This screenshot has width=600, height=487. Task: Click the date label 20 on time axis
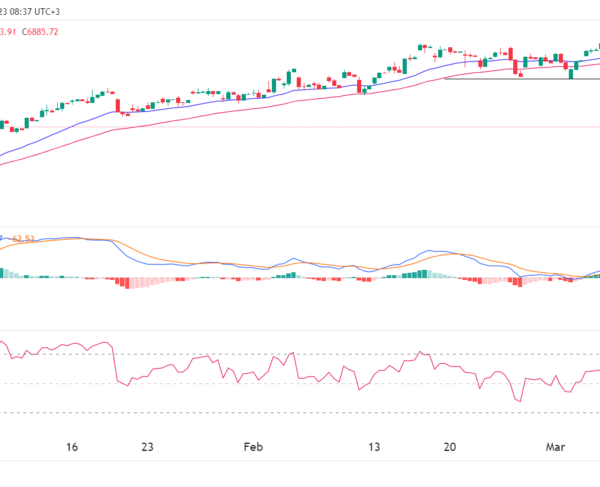[450, 447]
